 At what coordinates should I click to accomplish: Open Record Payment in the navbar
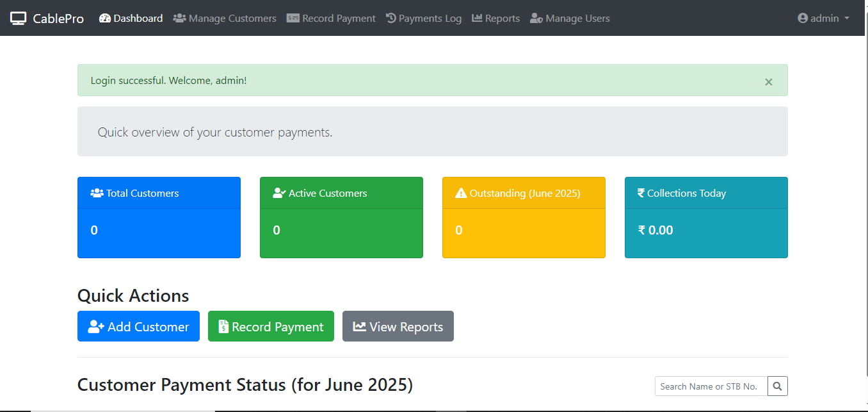[x=331, y=19]
